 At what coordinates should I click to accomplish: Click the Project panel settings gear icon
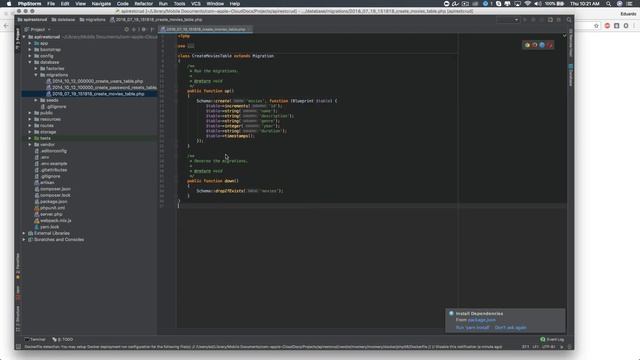(143, 29)
